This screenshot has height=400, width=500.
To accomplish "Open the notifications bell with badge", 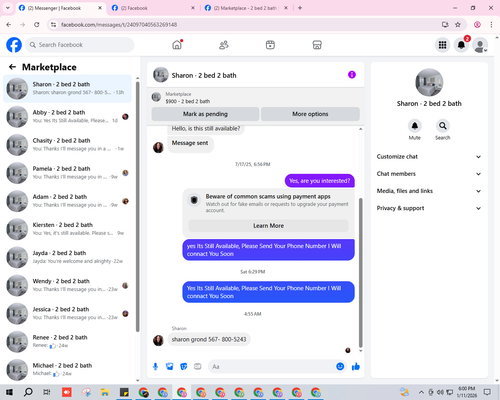I will (x=461, y=45).
